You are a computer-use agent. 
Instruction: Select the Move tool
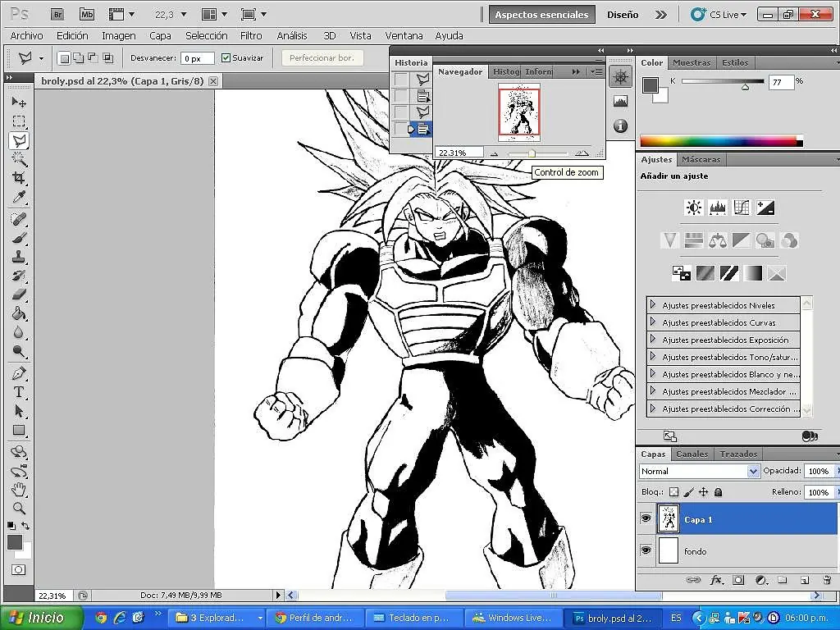pyautogui.click(x=19, y=102)
